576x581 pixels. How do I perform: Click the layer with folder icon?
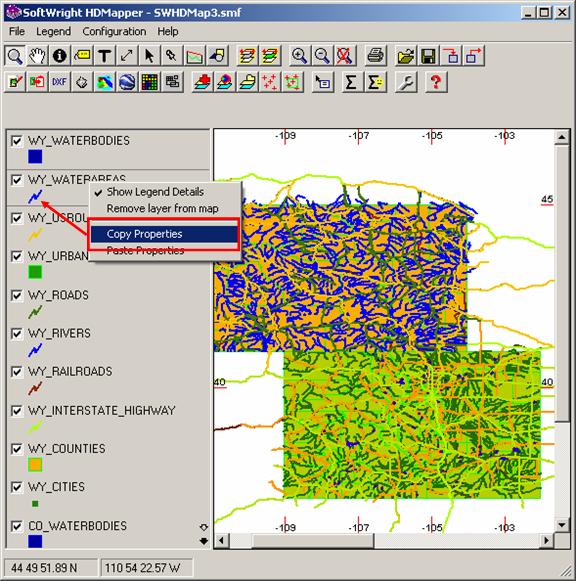point(248,82)
